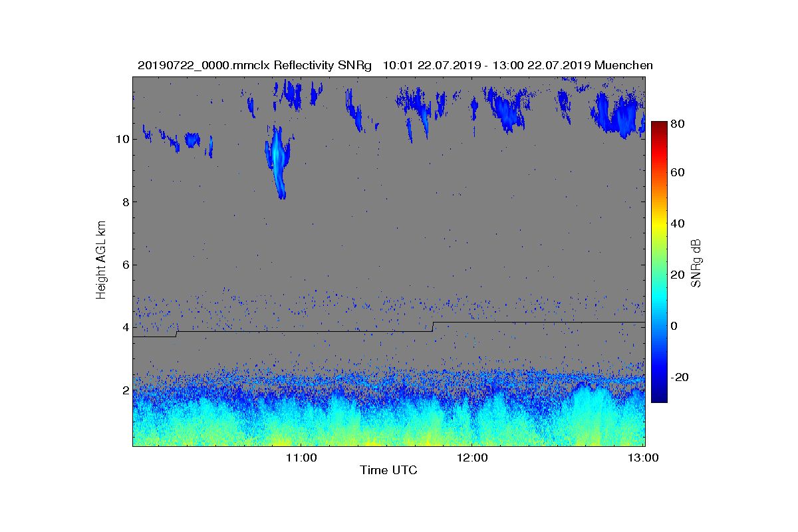The width and height of the screenshot is (798, 532).
Task: Click the height tick label 6
Action: [x=125, y=265]
